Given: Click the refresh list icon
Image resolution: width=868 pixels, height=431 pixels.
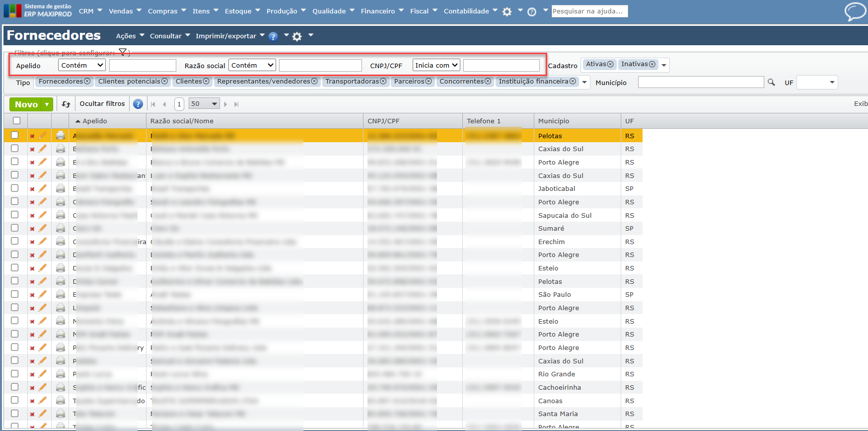Looking at the screenshot, I should pyautogui.click(x=66, y=104).
